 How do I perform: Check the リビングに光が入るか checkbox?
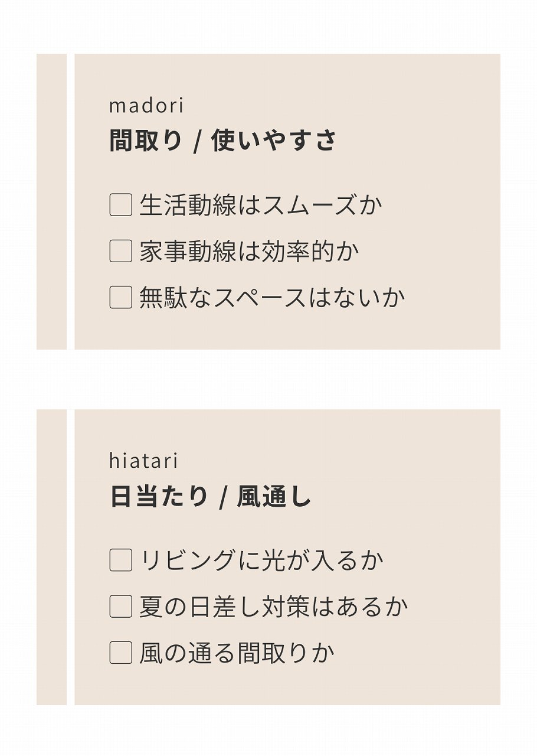point(120,560)
